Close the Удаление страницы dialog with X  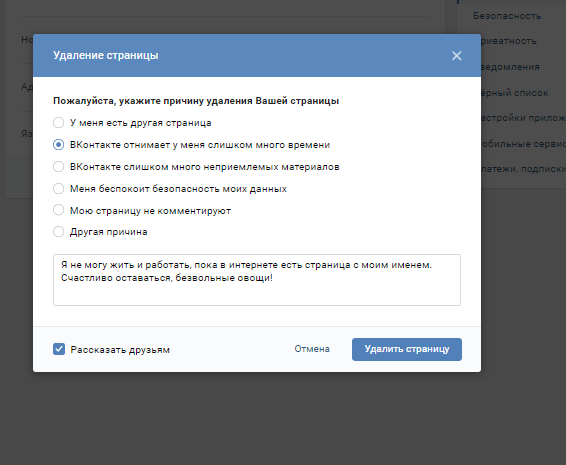457,56
